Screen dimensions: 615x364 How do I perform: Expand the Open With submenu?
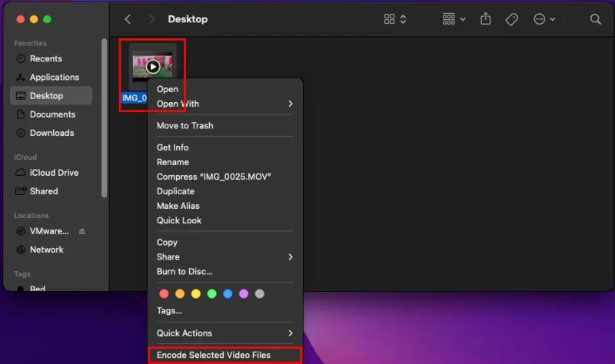(224, 104)
